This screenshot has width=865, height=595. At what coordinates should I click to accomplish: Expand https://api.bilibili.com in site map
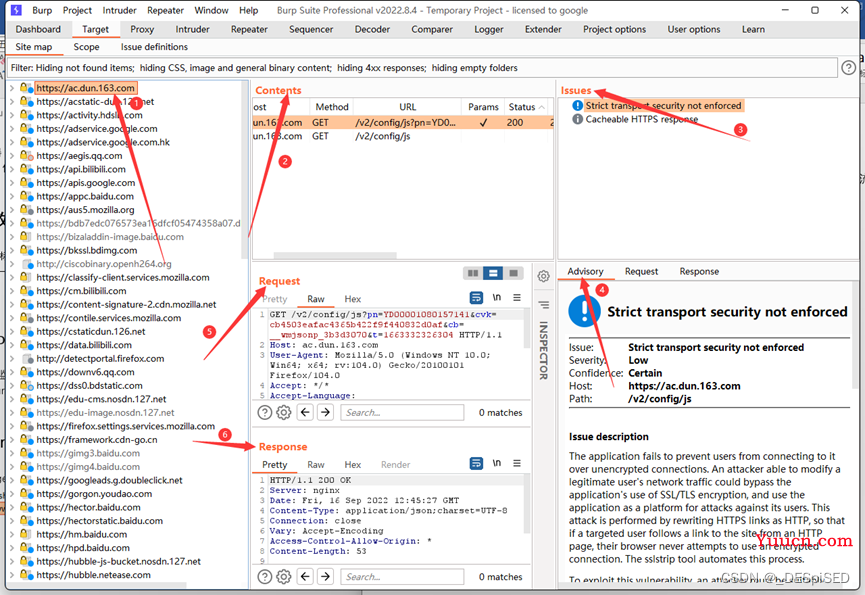pyautogui.click(x=12, y=169)
